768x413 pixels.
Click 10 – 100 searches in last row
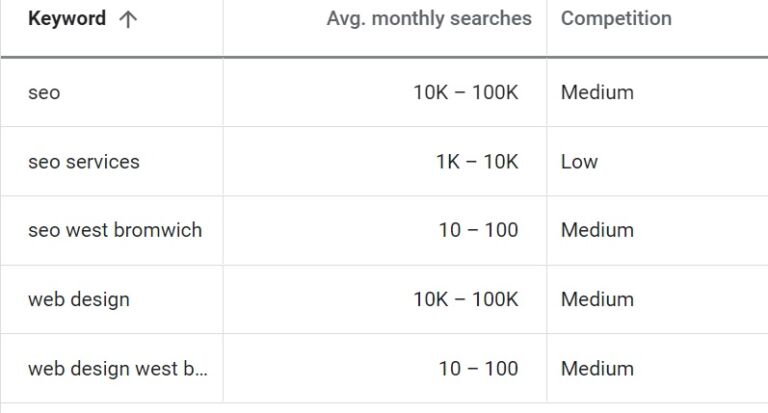pyautogui.click(x=478, y=368)
